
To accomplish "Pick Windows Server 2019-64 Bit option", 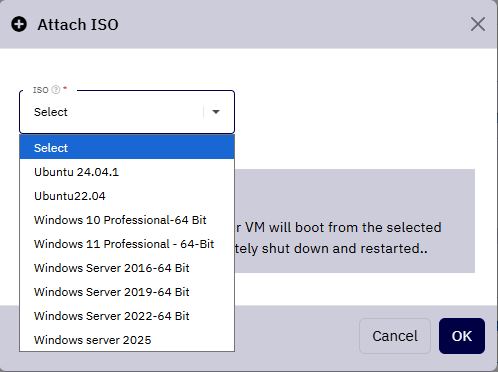I will [x=127, y=292].
